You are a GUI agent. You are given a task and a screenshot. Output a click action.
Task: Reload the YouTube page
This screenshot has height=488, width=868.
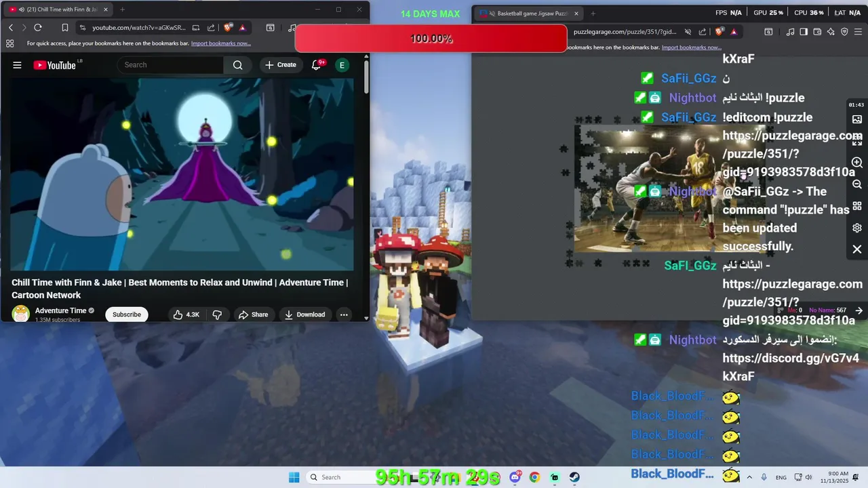[x=38, y=28]
